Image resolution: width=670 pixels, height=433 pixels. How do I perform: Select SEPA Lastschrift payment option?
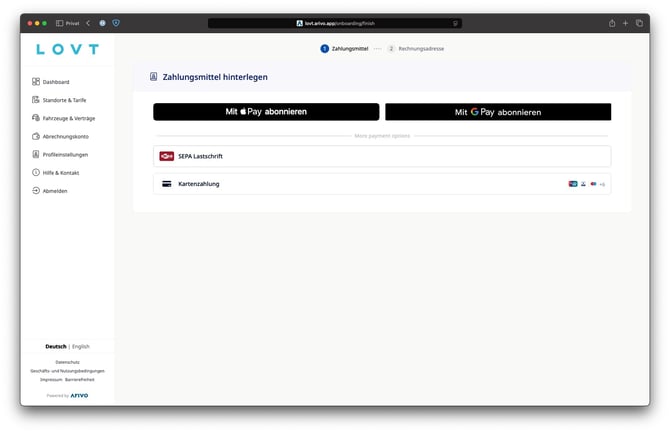click(x=381, y=156)
